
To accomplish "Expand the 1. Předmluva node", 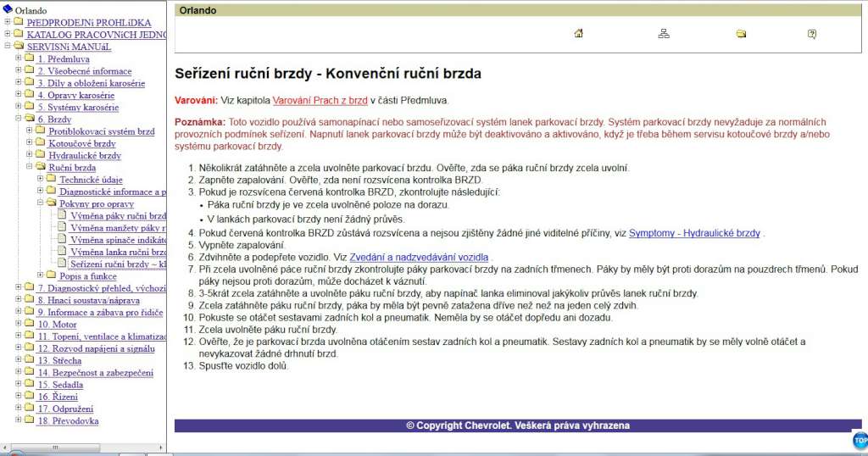I will (x=18, y=58).
